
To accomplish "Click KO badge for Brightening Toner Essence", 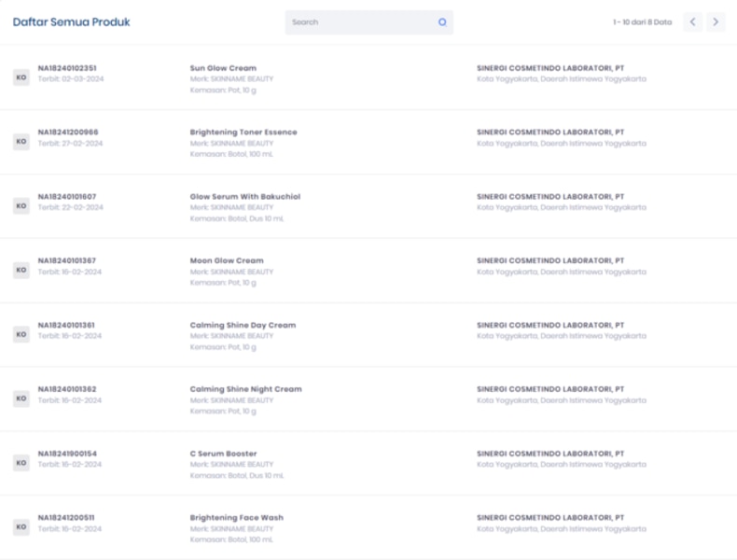I will click(x=21, y=142).
